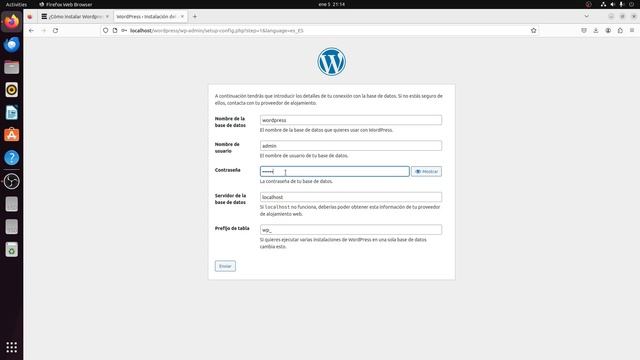Open Ubuntu Software from the dock
Image resolution: width=640 pixels, height=360 pixels.
(x=11, y=135)
